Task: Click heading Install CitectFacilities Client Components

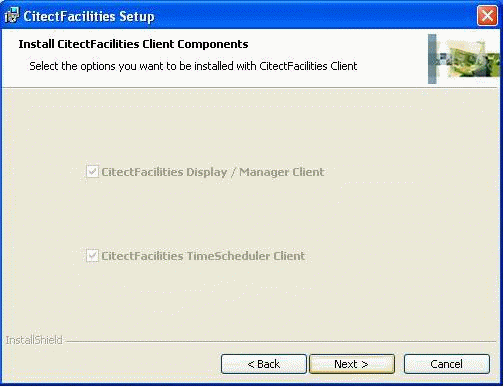Action: pos(133,44)
